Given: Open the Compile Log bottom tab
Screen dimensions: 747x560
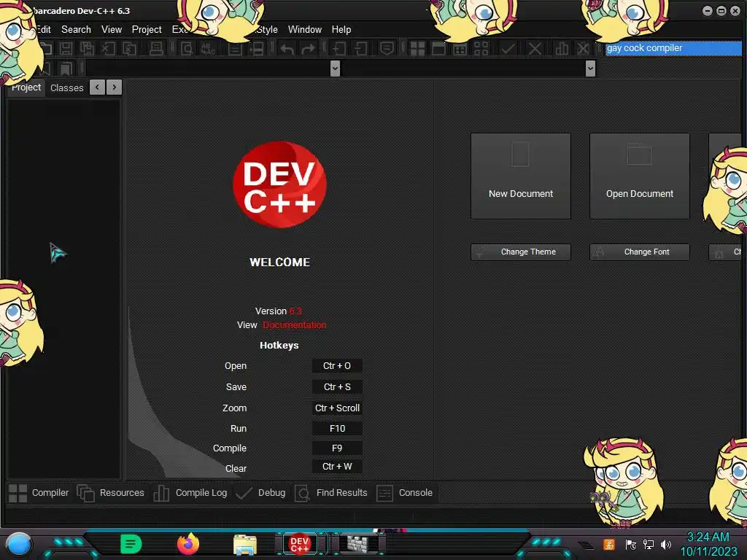Looking at the screenshot, I should [x=190, y=493].
